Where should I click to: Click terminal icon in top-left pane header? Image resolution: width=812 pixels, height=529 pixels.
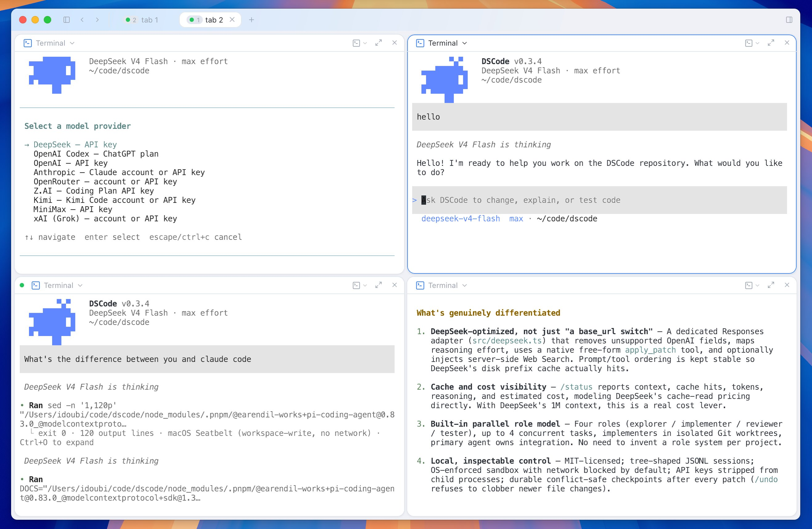coord(28,43)
